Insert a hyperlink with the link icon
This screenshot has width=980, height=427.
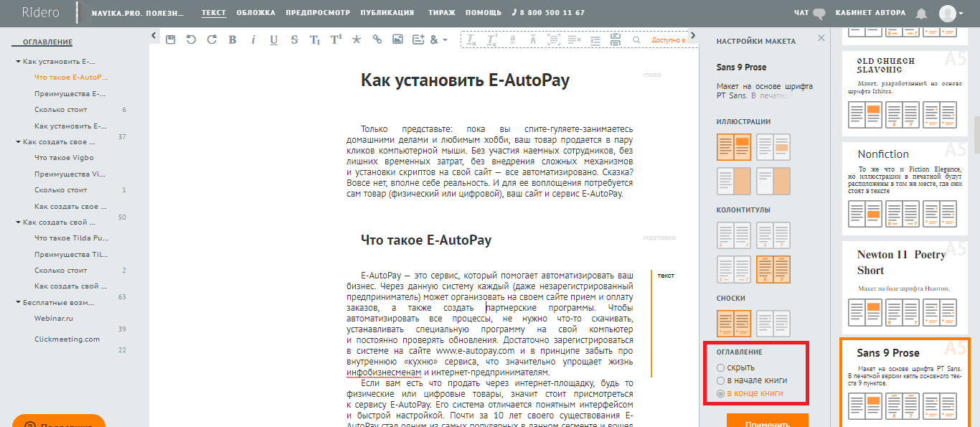click(377, 40)
